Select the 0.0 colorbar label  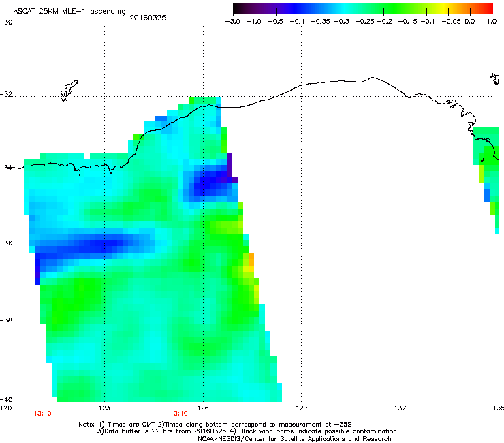pyautogui.click(x=470, y=22)
